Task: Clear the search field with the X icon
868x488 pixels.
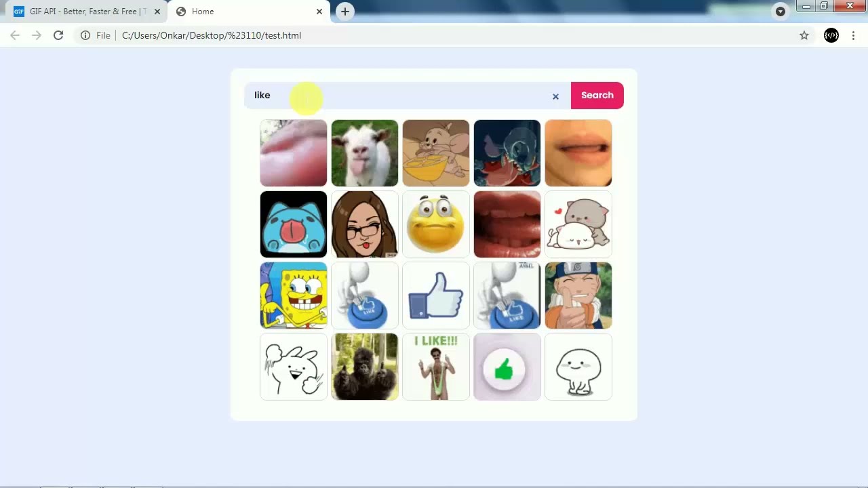Action: point(555,96)
